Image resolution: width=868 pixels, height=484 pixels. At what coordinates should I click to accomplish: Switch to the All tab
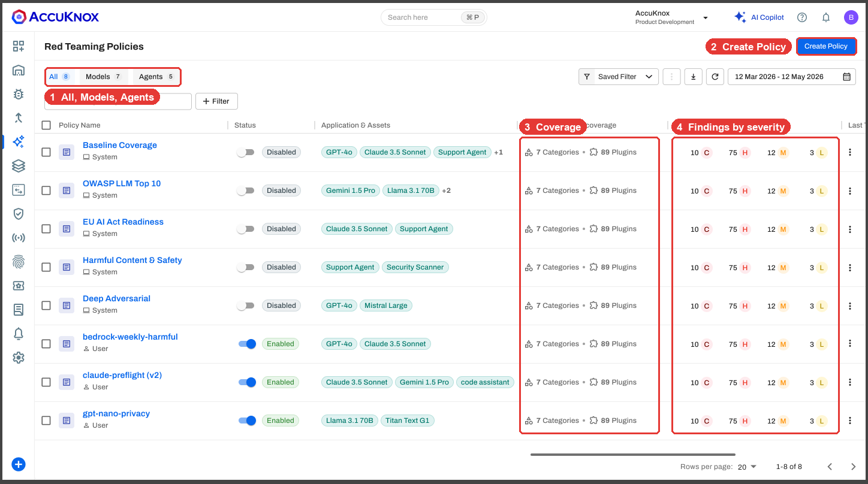pyautogui.click(x=59, y=77)
